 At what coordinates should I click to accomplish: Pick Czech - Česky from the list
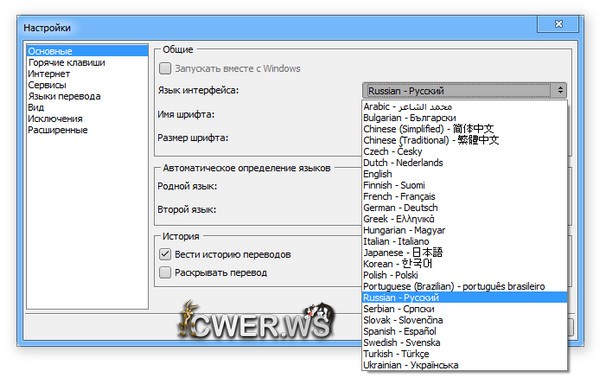coord(464,151)
